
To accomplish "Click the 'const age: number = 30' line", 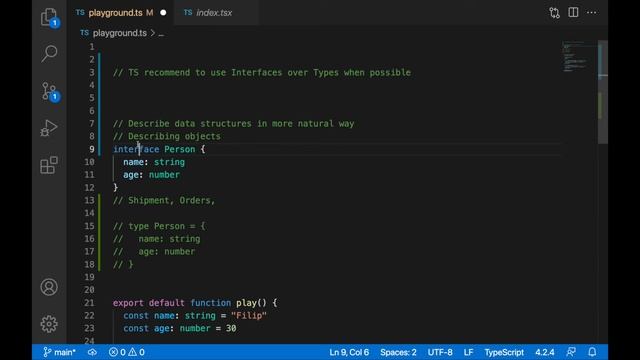I will pyautogui.click(x=180, y=328).
